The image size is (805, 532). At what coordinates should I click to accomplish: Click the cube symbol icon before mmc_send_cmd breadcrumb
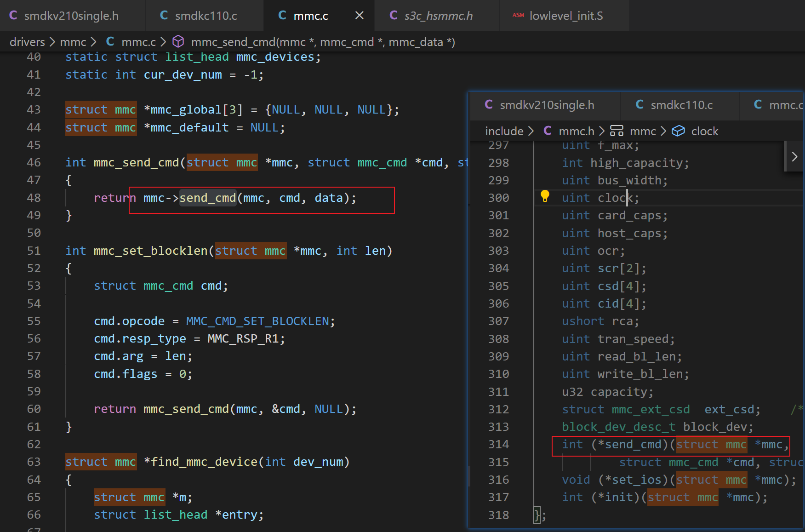[178, 42]
